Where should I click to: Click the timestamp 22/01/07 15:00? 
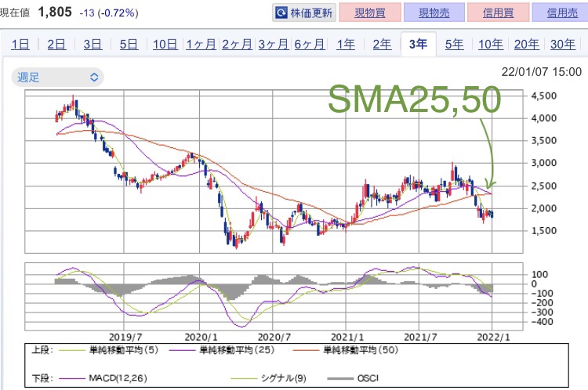click(x=541, y=71)
